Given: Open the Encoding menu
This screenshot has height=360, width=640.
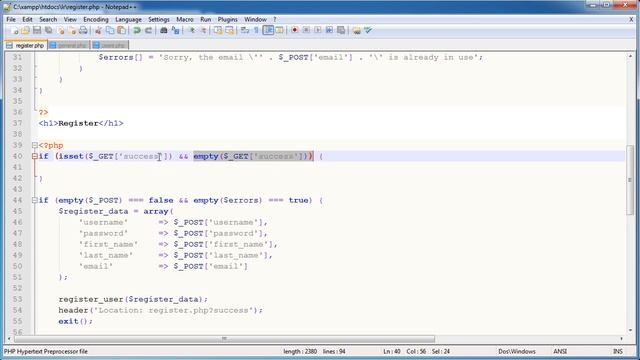Looking at the screenshot, I should [x=96, y=19].
